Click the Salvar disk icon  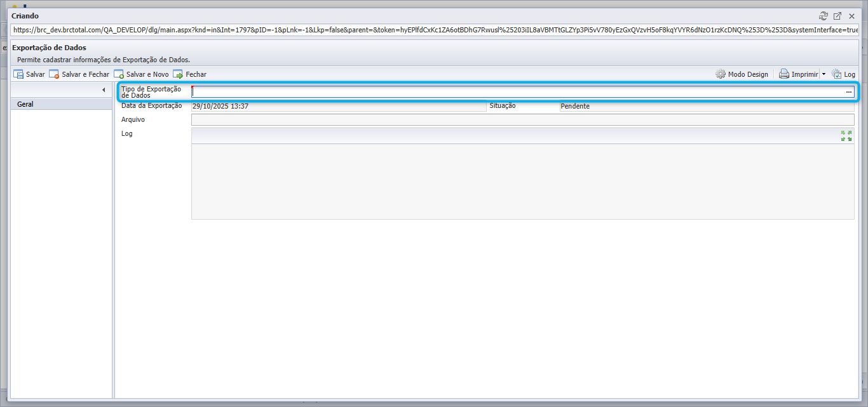[x=18, y=74]
